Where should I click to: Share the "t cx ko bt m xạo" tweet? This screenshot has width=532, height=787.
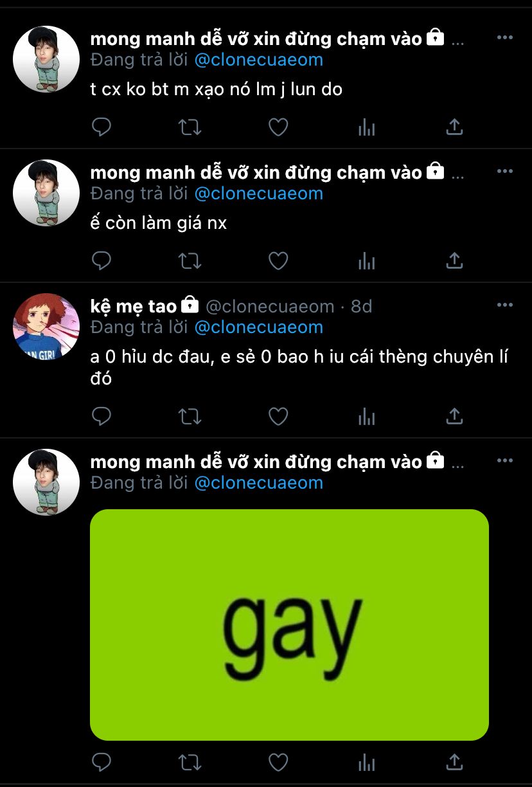pos(454,127)
